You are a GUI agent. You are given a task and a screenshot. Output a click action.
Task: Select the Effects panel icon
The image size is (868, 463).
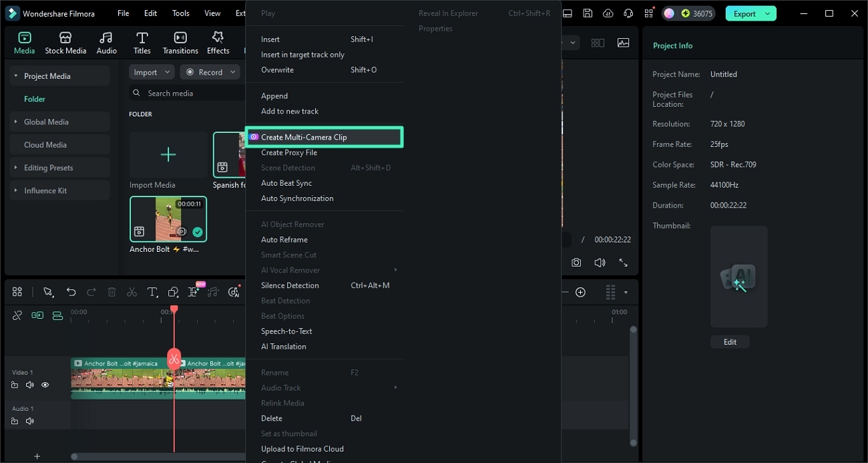point(217,41)
